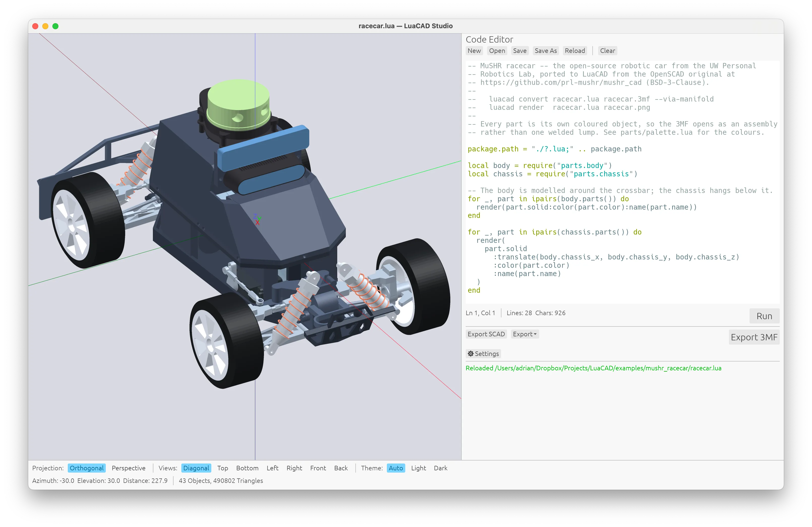Viewport: 812px width, 527px height.
Task: Set theme to Dark
Action: coord(441,468)
